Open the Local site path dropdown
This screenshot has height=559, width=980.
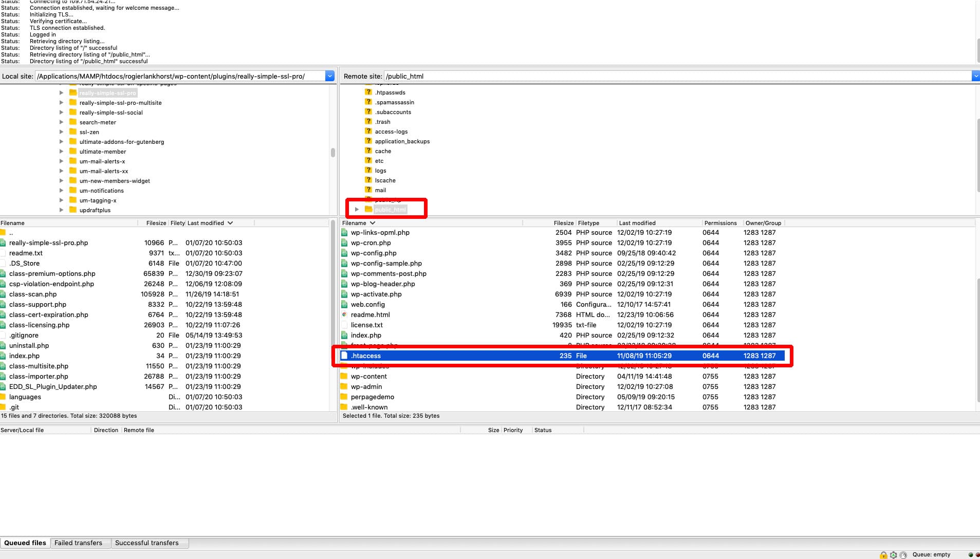(329, 76)
